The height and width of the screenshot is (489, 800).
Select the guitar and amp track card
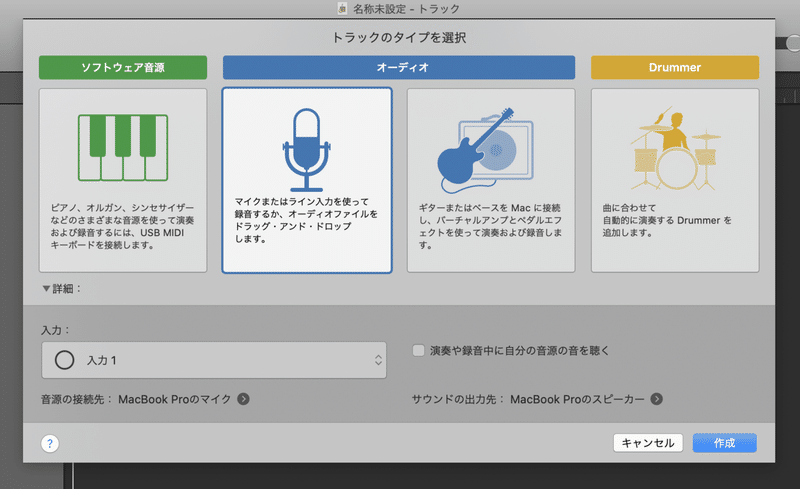coord(491,180)
